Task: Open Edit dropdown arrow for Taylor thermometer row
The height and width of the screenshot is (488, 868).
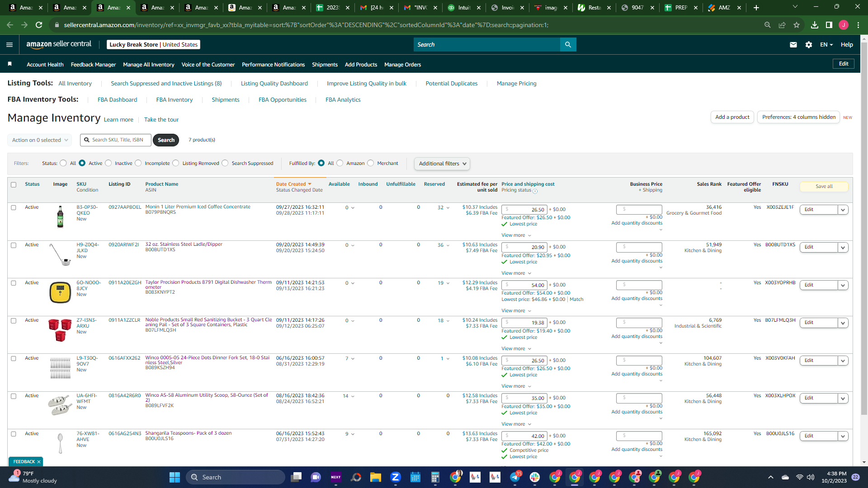Action: point(843,285)
